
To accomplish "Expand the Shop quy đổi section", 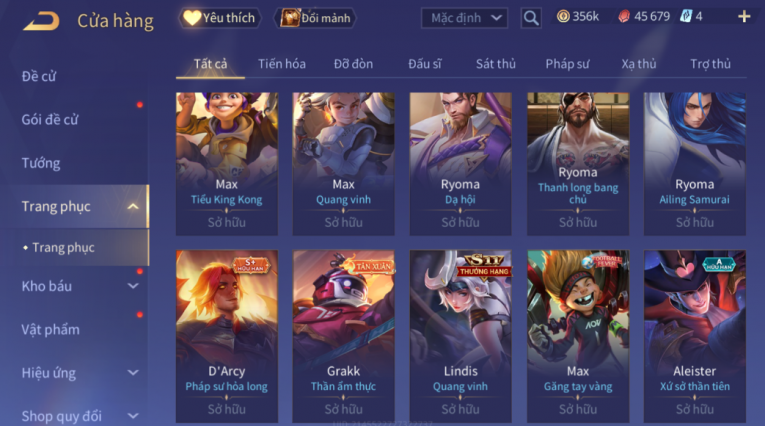I will pyautogui.click(x=133, y=416).
